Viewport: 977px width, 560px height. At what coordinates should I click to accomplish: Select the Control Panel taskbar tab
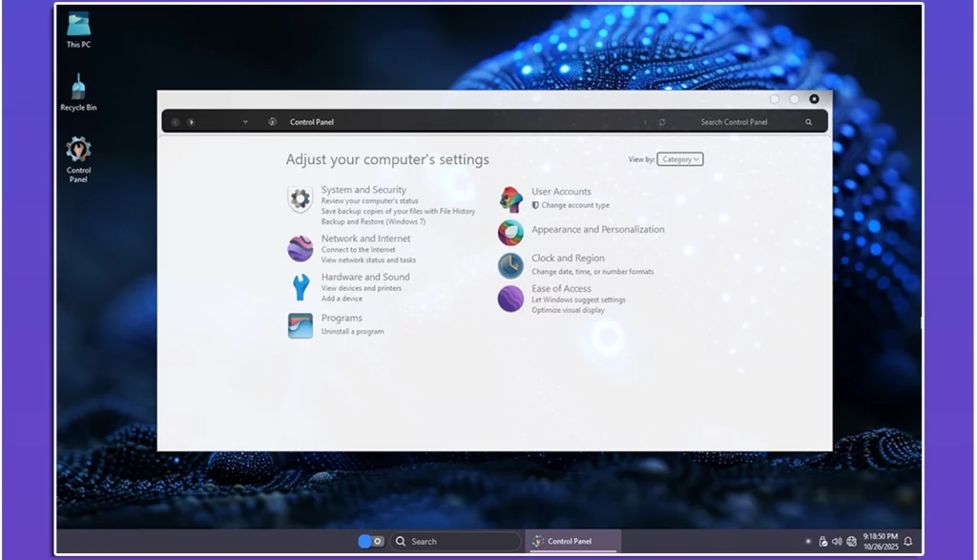[x=572, y=541]
